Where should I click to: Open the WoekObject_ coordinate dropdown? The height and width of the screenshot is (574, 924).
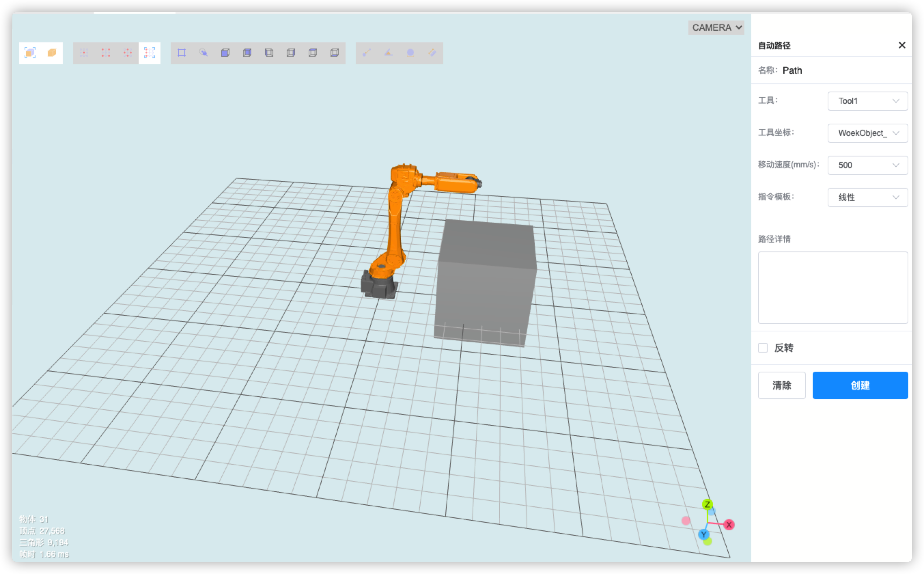[867, 133]
